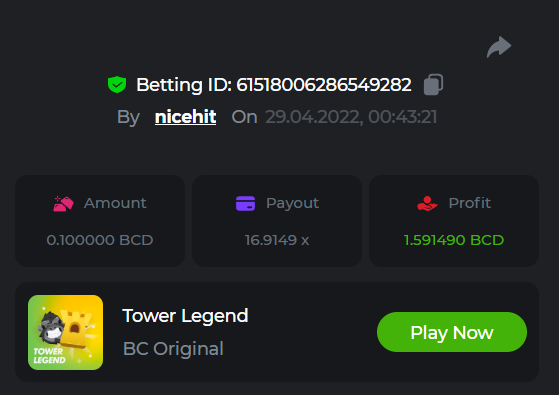Viewport: 559px width, 395px height.
Task: Click the 0.100000 BCD amount value
Action: 100,240
